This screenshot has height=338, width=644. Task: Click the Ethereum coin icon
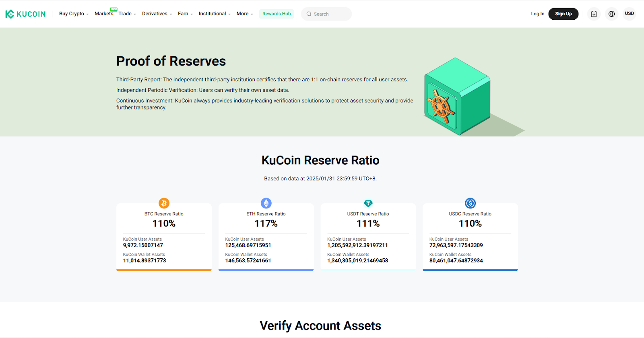pos(266,203)
